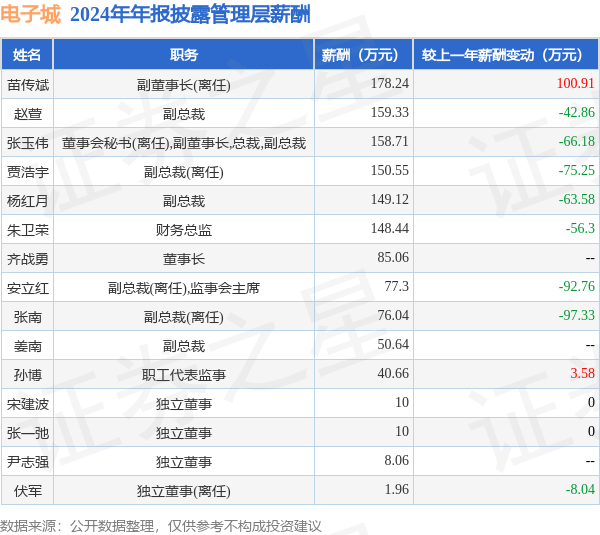Click the orange 电子城 title text
The image size is (600, 535).
point(31,14)
